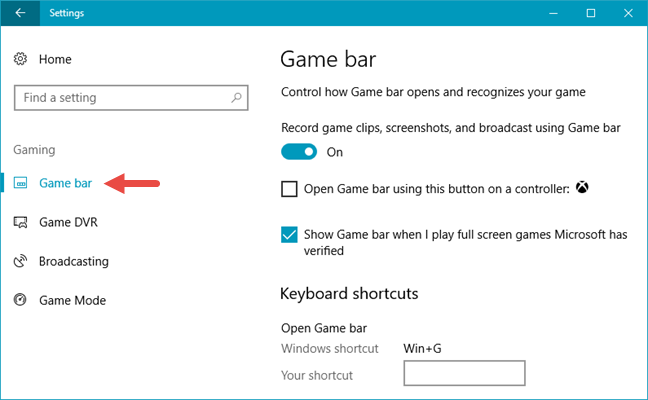Viewport: 648px width, 400px height.
Task: Click the Windows shortcut label
Action: pyautogui.click(x=329, y=348)
